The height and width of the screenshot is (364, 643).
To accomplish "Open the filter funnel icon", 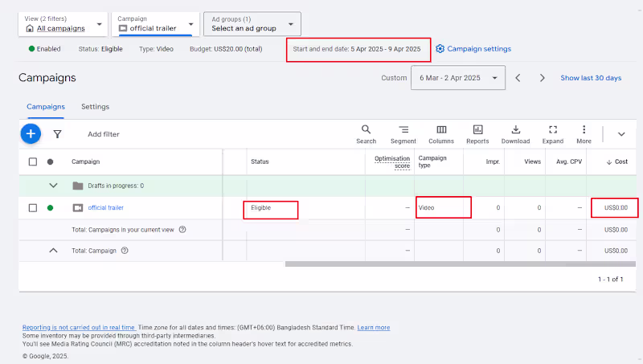I will click(57, 134).
